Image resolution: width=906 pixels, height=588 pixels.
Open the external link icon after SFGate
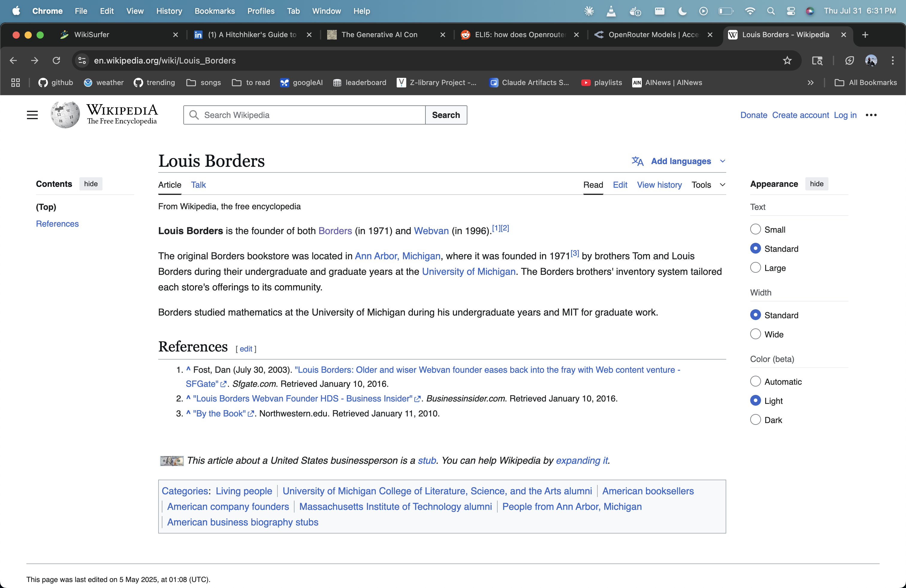point(224,384)
